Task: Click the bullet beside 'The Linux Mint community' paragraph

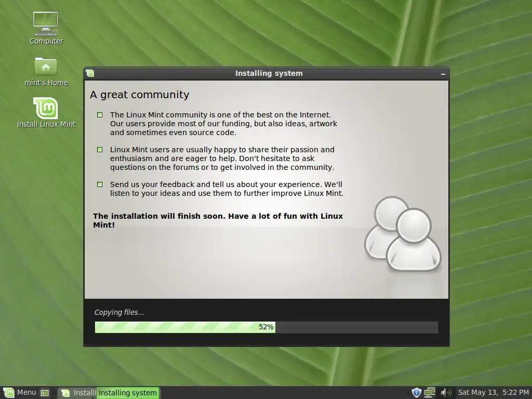Action: pos(100,115)
